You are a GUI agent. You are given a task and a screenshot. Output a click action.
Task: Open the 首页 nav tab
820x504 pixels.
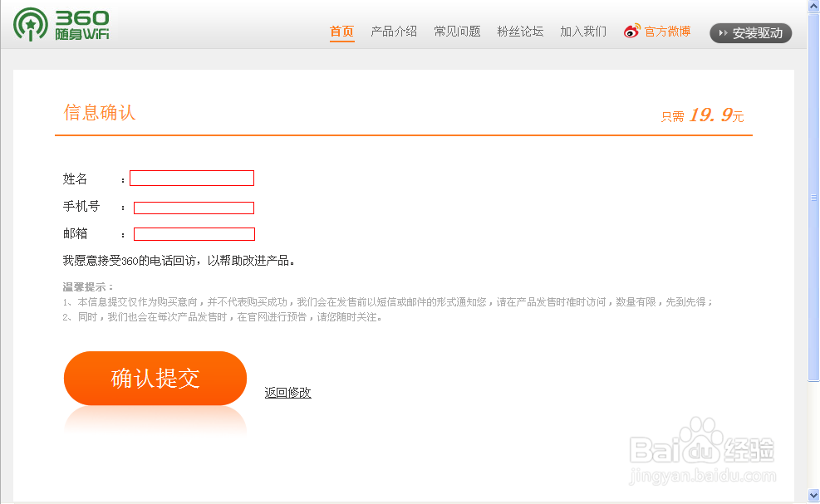pos(342,32)
